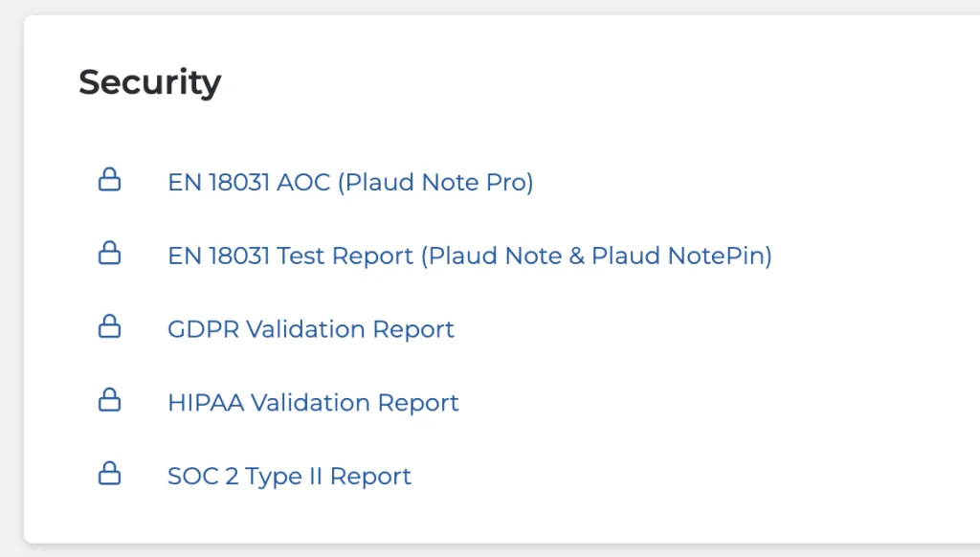Open the SOC 2 Type II Report

tap(289, 476)
